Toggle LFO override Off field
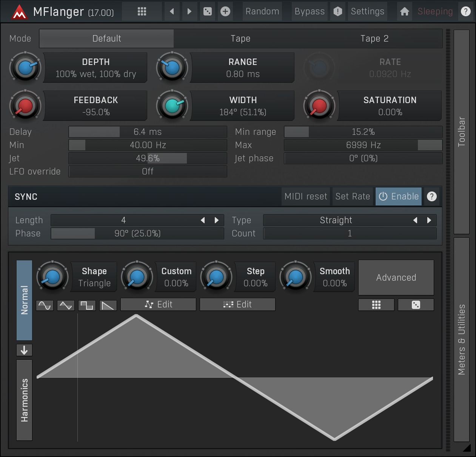Viewport: 476px width, 457px height. tap(148, 171)
